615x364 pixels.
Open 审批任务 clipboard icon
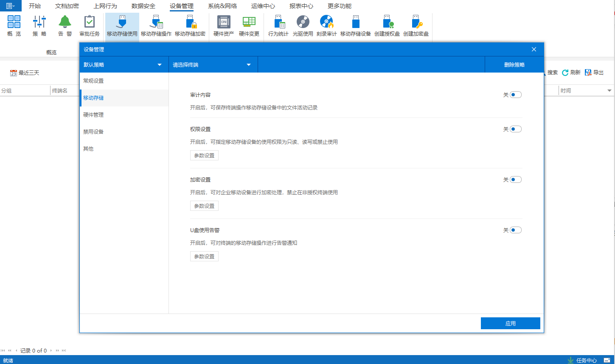pyautogui.click(x=89, y=22)
